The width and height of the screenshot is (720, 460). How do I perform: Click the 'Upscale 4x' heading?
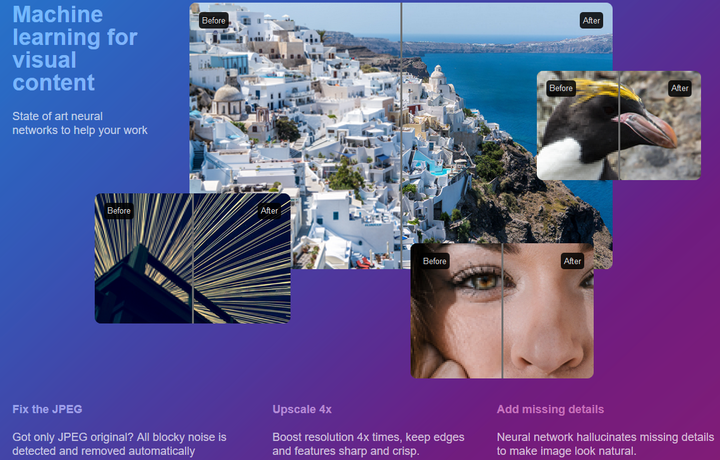(x=302, y=409)
